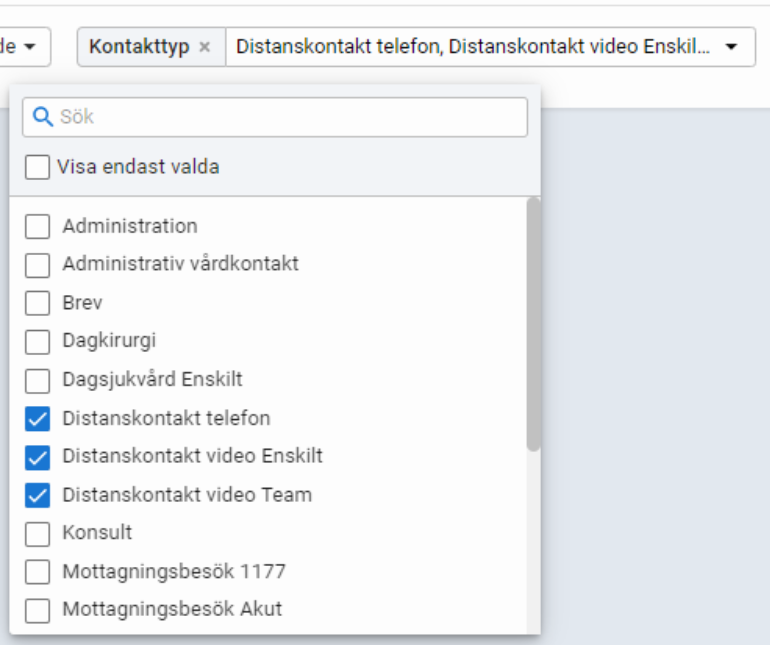Screen dimensions: 771x646
Task: Tick Mottagningsbesök Akut checkbox
Action: tap(37, 610)
